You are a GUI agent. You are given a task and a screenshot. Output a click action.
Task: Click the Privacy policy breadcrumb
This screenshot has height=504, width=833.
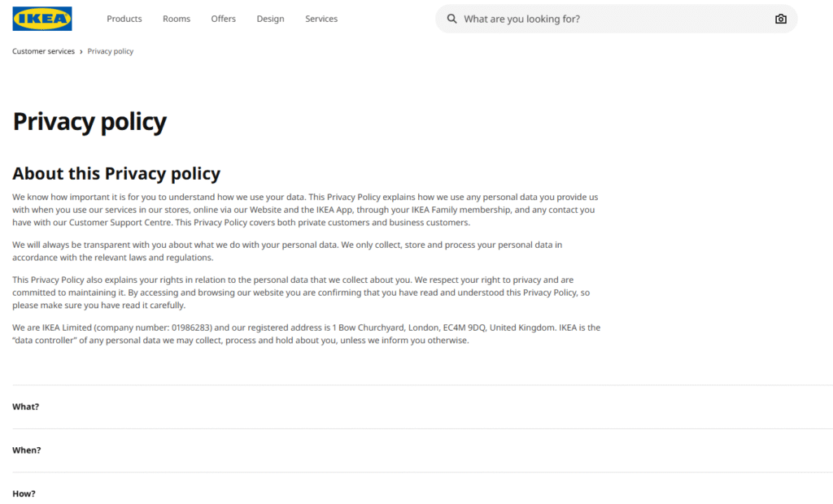point(111,51)
